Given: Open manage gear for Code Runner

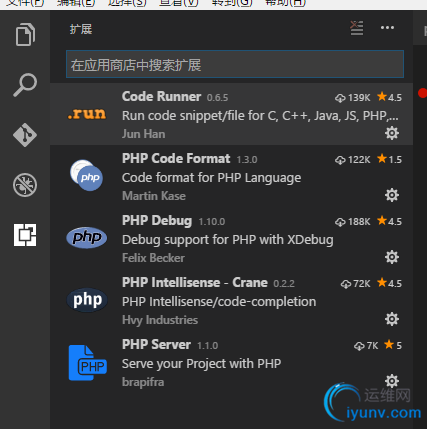Looking at the screenshot, I should (392, 133).
